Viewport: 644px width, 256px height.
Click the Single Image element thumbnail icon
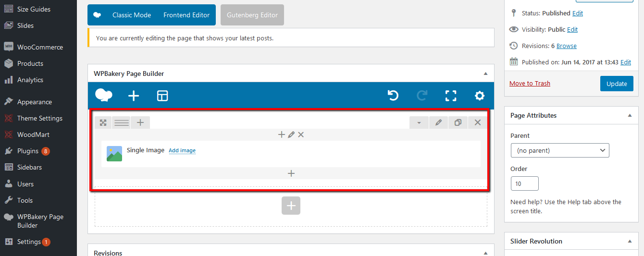click(114, 154)
